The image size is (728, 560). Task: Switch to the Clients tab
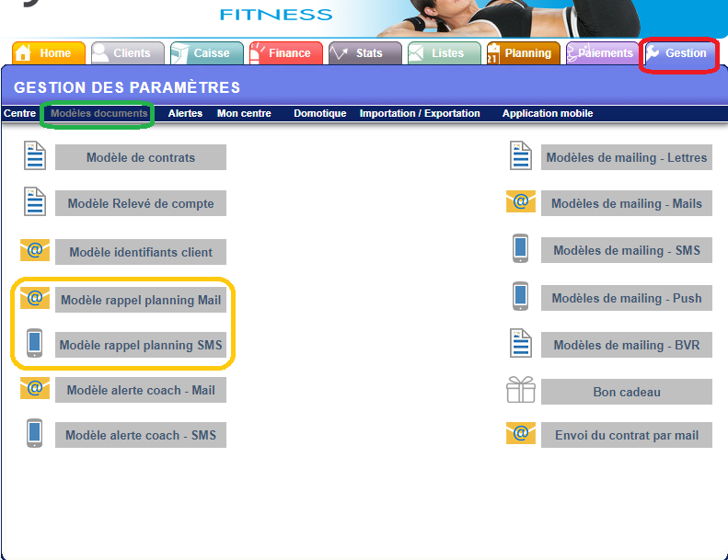(x=128, y=53)
